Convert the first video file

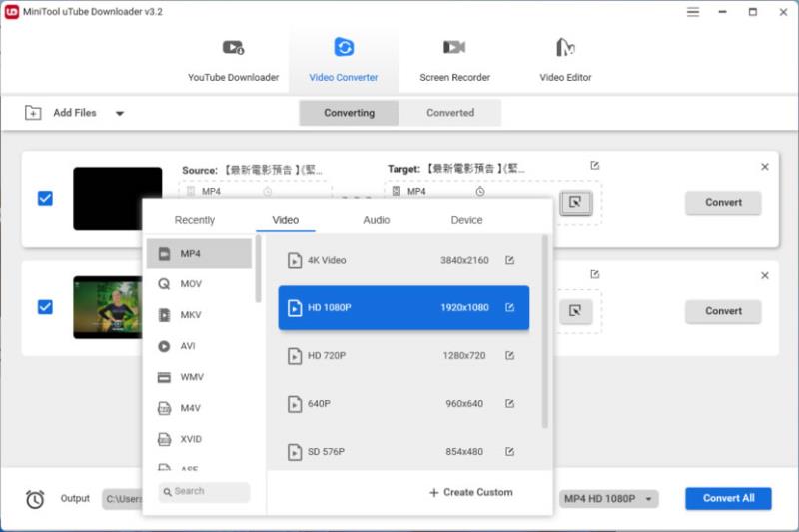click(723, 202)
